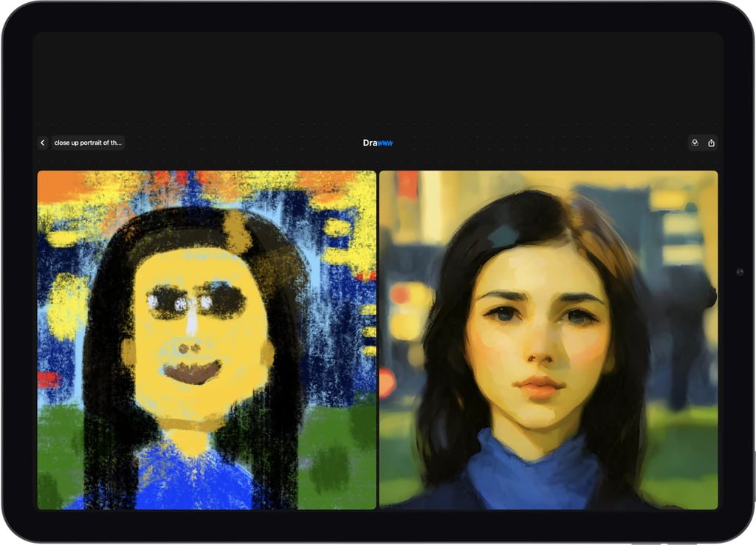This screenshot has width=756, height=545.
Task: Select the hand-drawn sketch canvas on the left
Action: click(x=207, y=340)
